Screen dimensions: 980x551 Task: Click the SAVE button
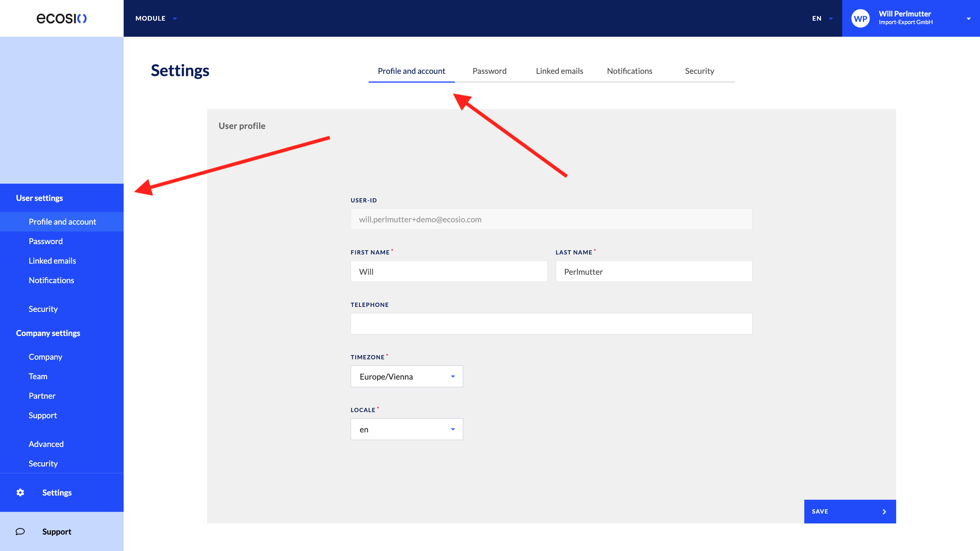pyautogui.click(x=850, y=512)
